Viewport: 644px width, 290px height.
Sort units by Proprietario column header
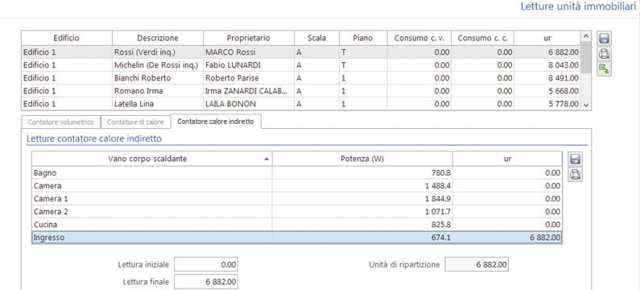pyautogui.click(x=249, y=38)
